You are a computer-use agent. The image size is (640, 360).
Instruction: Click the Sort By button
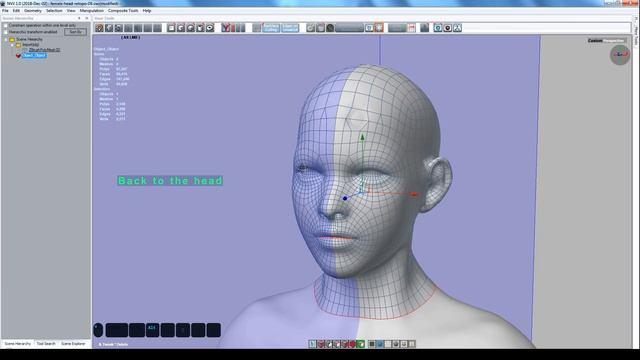coord(76,32)
